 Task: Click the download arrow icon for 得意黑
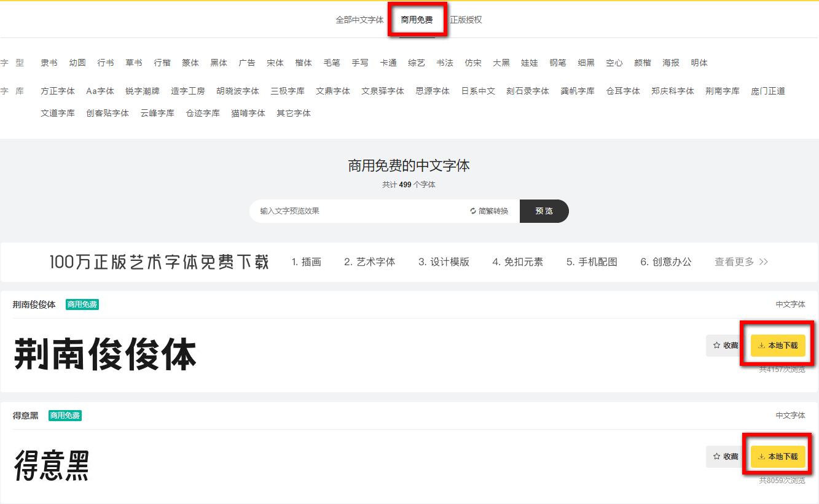(761, 456)
